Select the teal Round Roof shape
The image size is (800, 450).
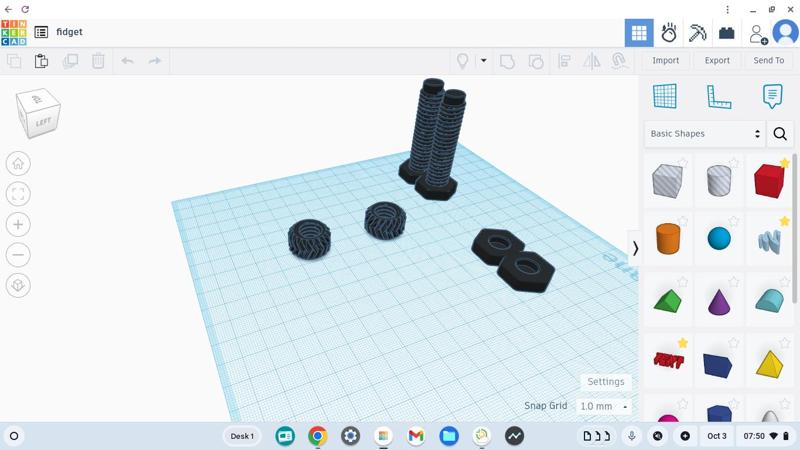769,301
